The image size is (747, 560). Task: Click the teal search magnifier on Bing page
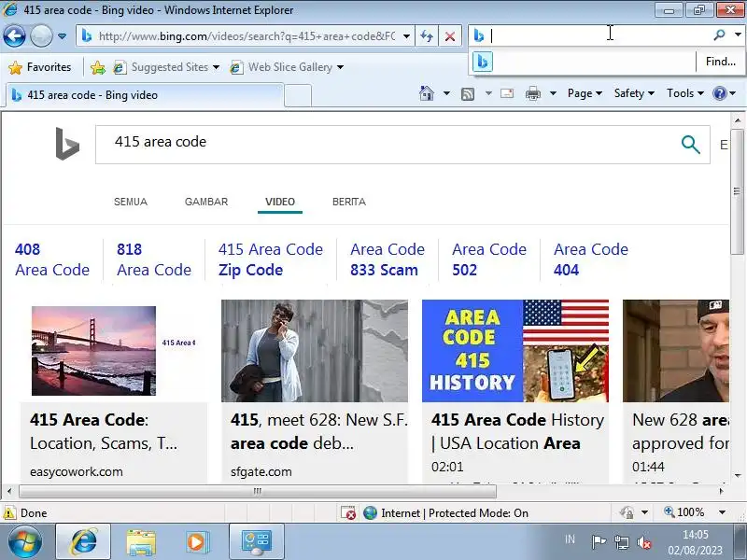(x=690, y=145)
